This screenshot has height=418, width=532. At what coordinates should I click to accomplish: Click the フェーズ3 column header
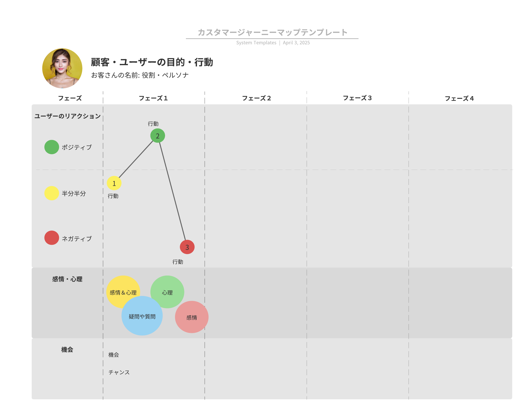point(357,98)
